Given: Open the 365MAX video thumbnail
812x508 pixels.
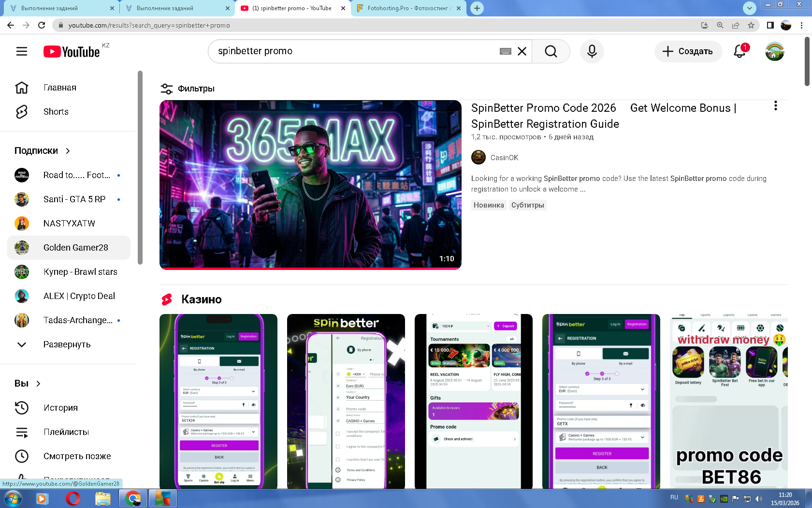Looking at the screenshot, I should [310, 184].
